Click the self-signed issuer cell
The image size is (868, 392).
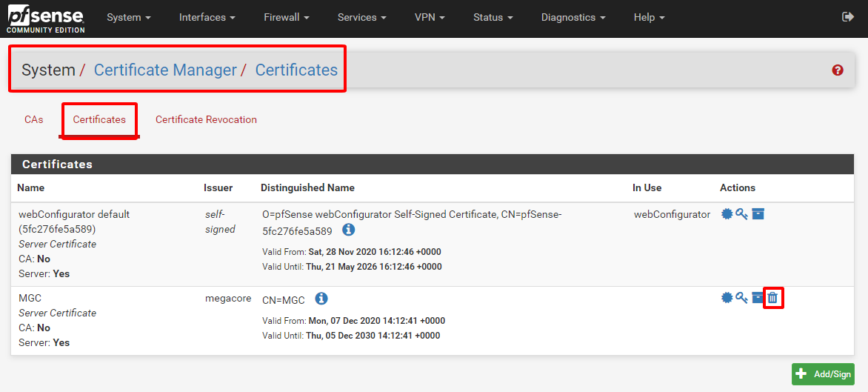click(x=220, y=222)
